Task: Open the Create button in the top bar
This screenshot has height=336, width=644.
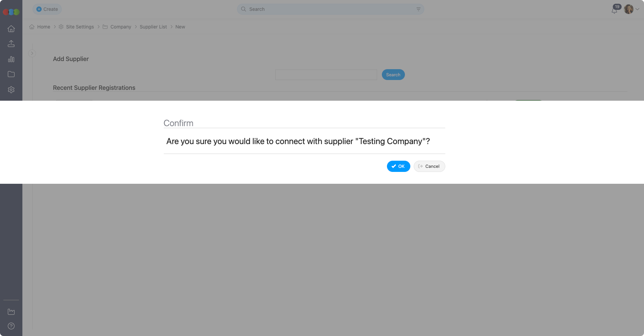Action: pos(47,9)
